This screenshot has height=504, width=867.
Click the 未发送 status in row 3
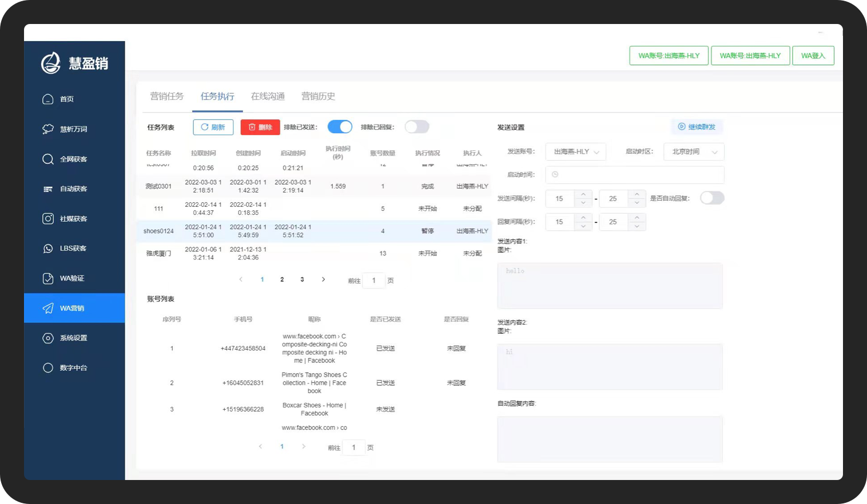click(385, 409)
